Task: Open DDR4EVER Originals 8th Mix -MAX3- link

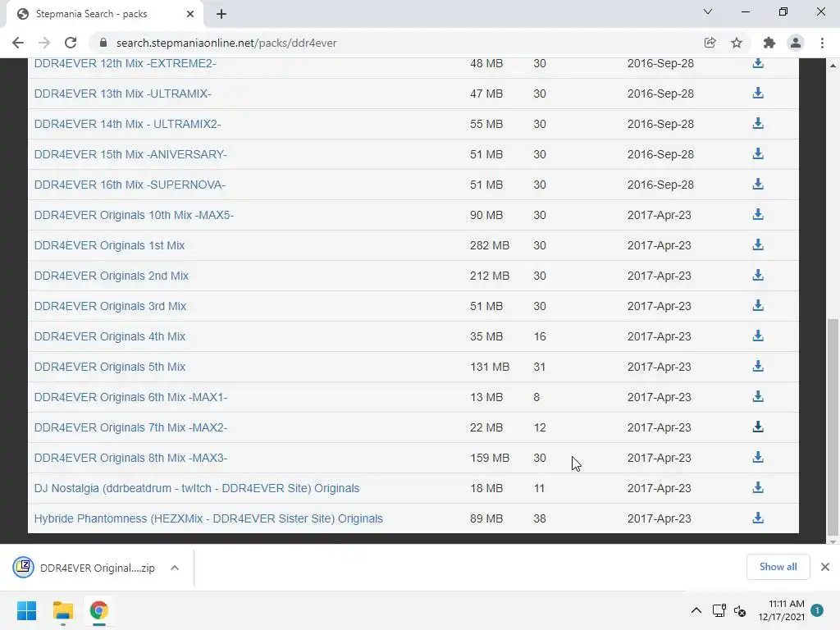Action: 130,458
